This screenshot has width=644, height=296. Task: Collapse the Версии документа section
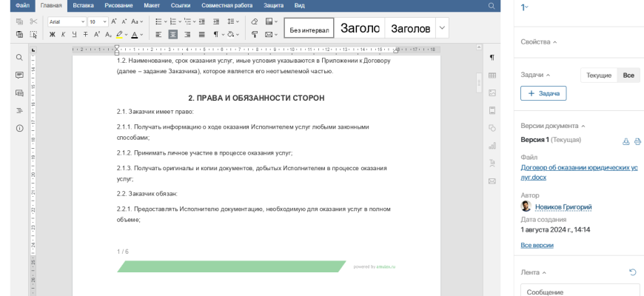pos(583,126)
